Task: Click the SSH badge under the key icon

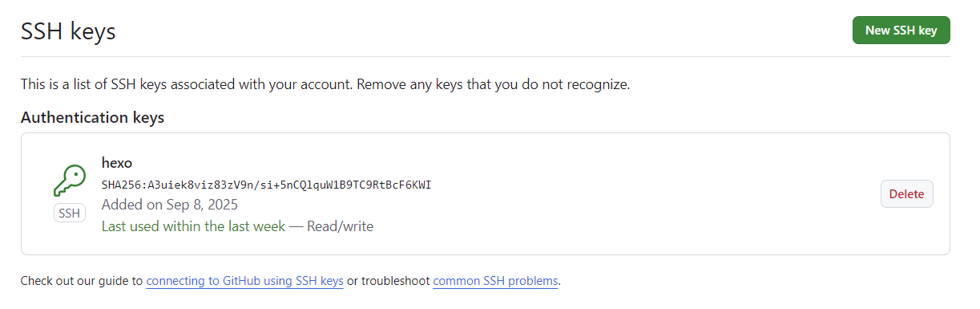Action: pyautogui.click(x=70, y=213)
